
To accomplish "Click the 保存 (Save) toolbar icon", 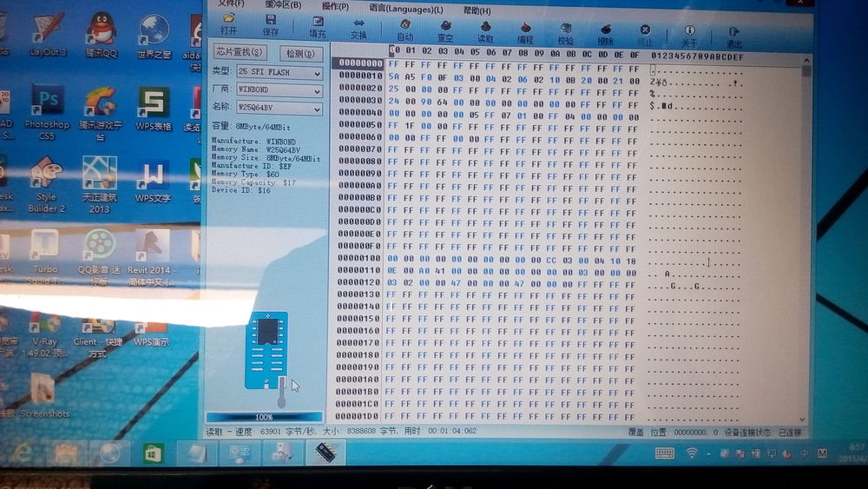I will [271, 25].
